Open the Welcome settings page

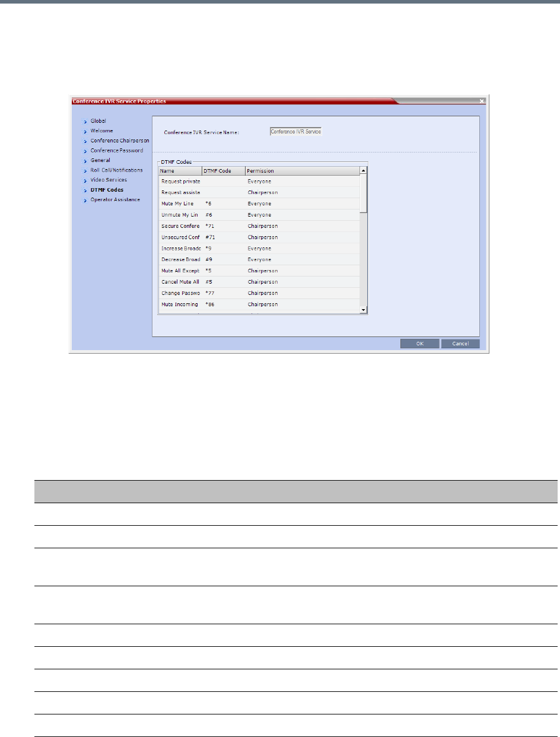tap(101, 131)
